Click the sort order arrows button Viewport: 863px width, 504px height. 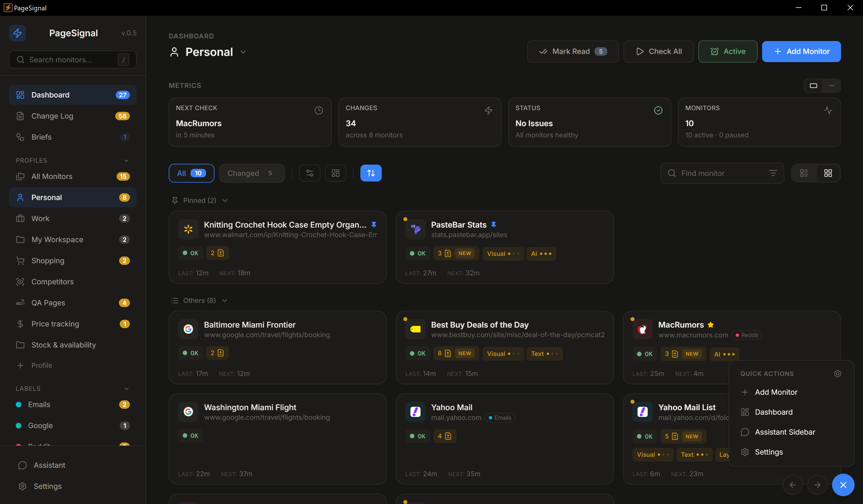(x=371, y=173)
